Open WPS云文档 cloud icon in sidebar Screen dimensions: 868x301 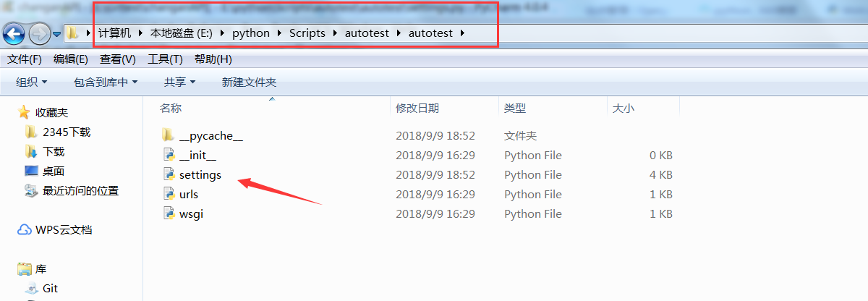click(25, 230)
